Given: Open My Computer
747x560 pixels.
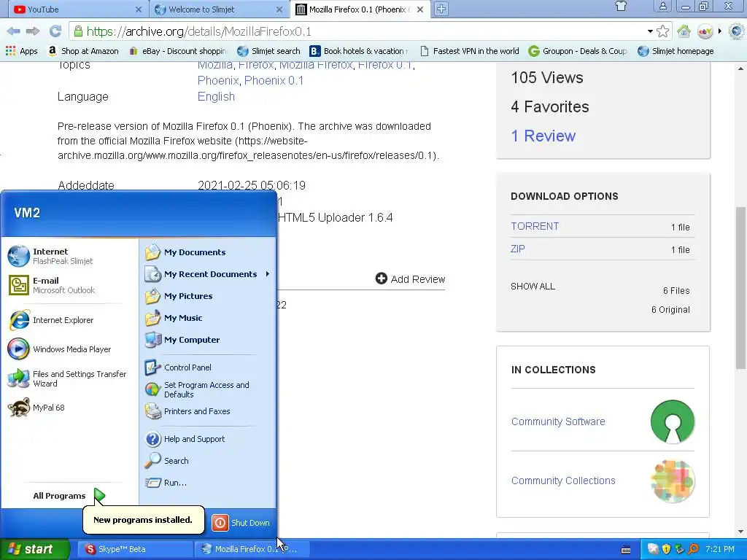Looking at the screenshot, I should tap(208, 340).
